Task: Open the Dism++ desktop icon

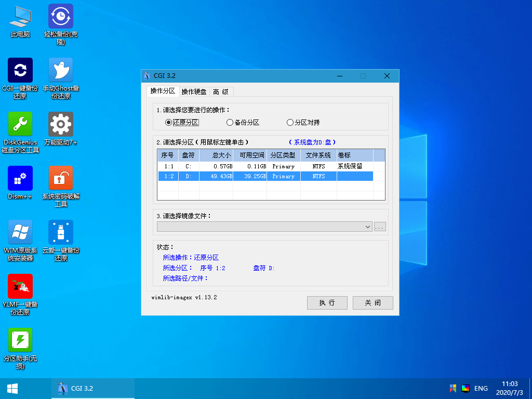Action: [20, 178]
